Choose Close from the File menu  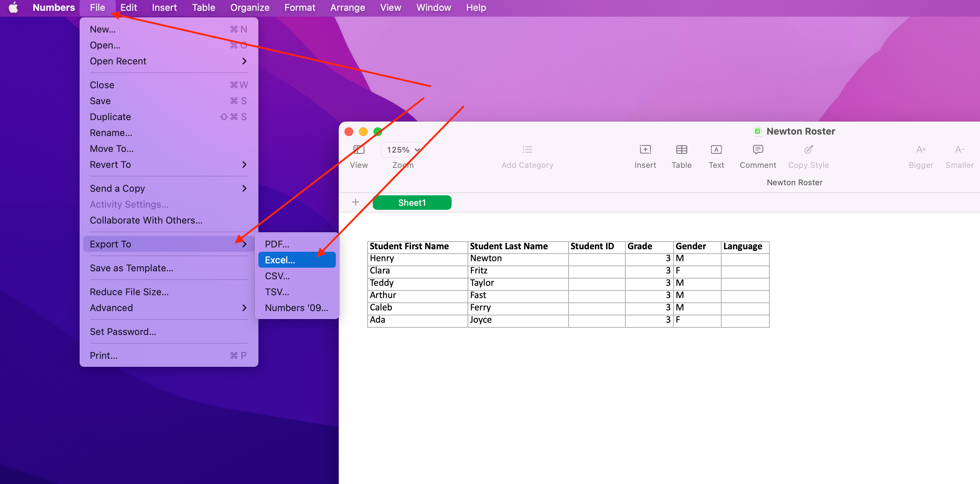(169, 85)
